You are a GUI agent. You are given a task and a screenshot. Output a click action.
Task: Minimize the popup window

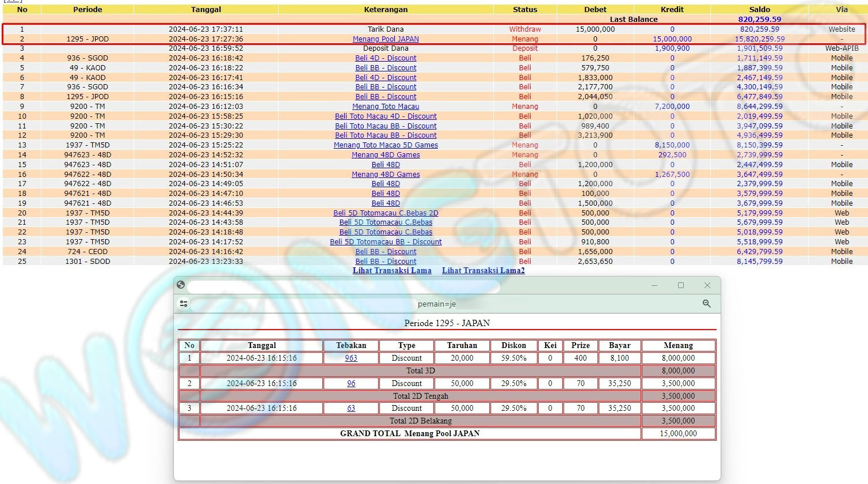click(x=654, y=285)
